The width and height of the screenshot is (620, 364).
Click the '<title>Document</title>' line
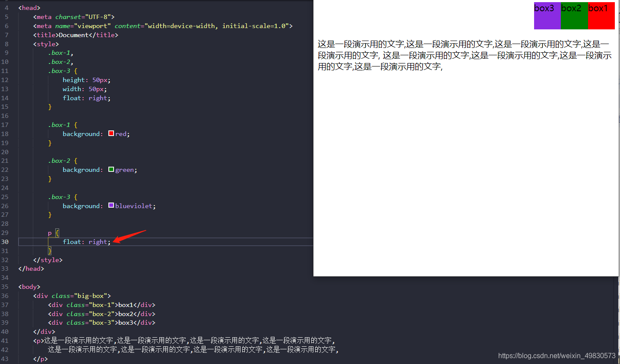(76, 35)
